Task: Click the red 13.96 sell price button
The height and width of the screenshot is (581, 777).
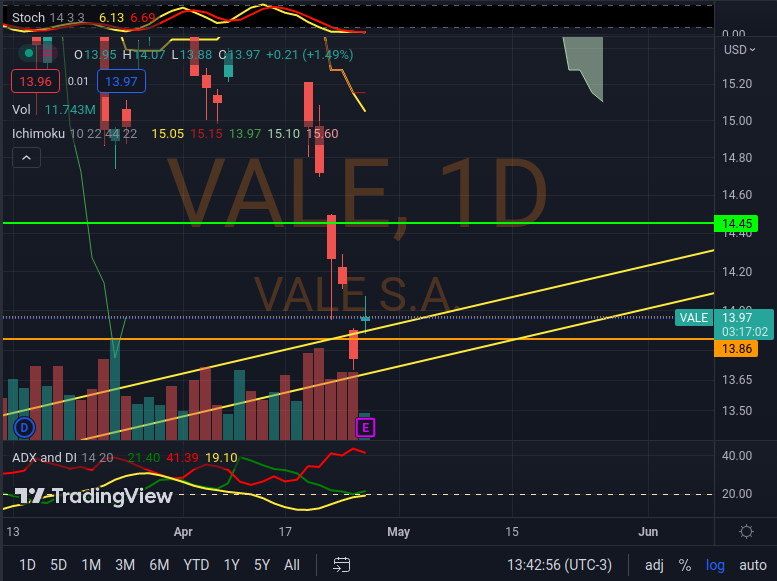Action: point(35,81)
